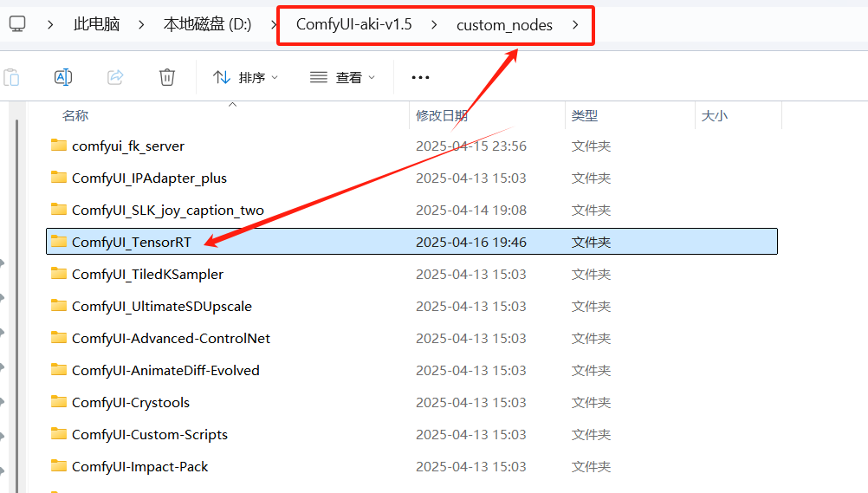This screenshot has width=868, height=493.
Task: Click the Paste clipboard icon
Action: tap(11, 77)
